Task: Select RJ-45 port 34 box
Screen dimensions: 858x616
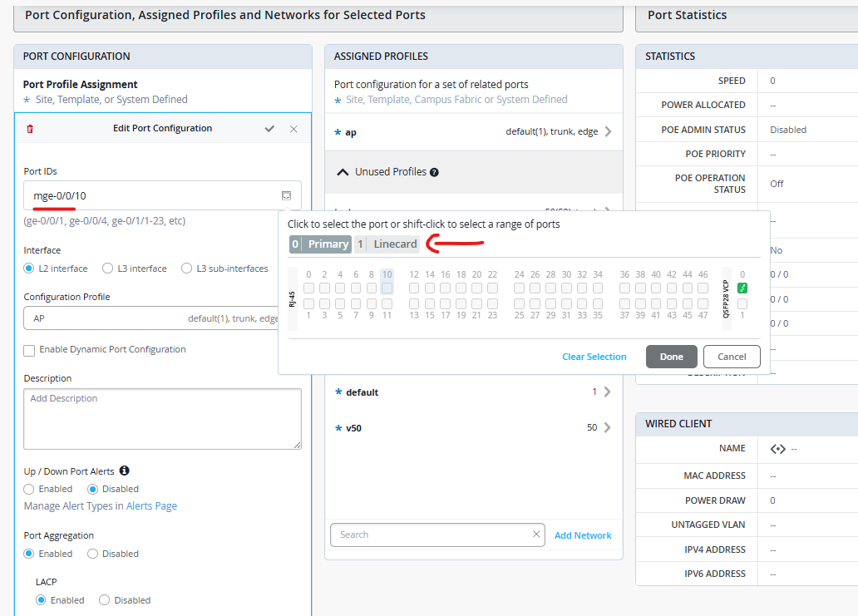Action: coord(598,288)
